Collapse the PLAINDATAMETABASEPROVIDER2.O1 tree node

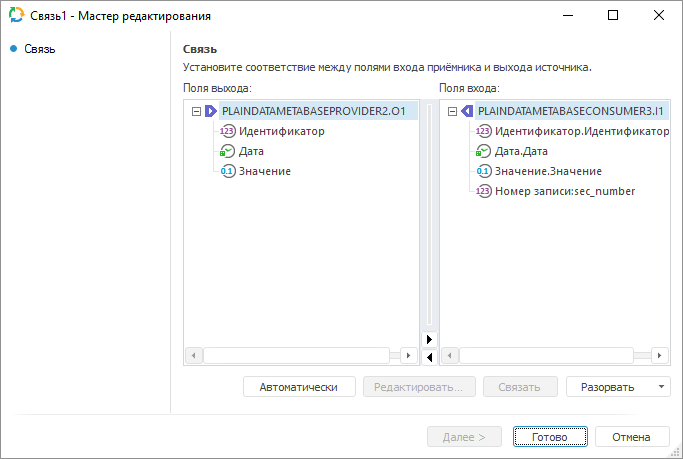click(196, 112)
